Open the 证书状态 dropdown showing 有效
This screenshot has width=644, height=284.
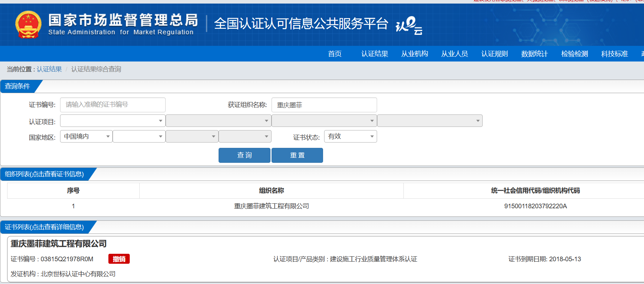pos(350,136)
